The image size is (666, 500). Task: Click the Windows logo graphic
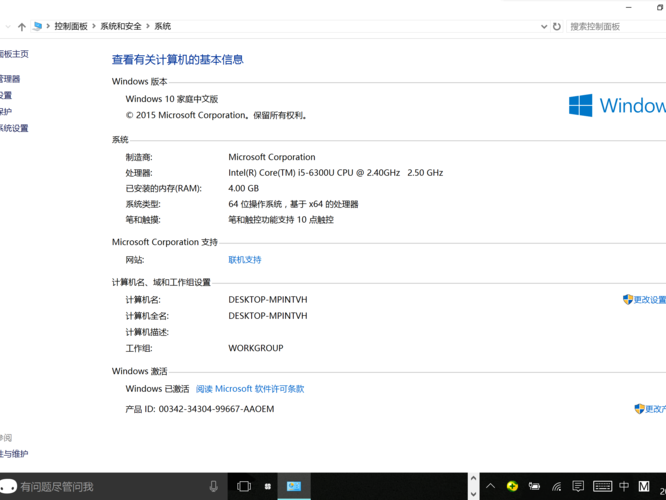click(580, 105)
